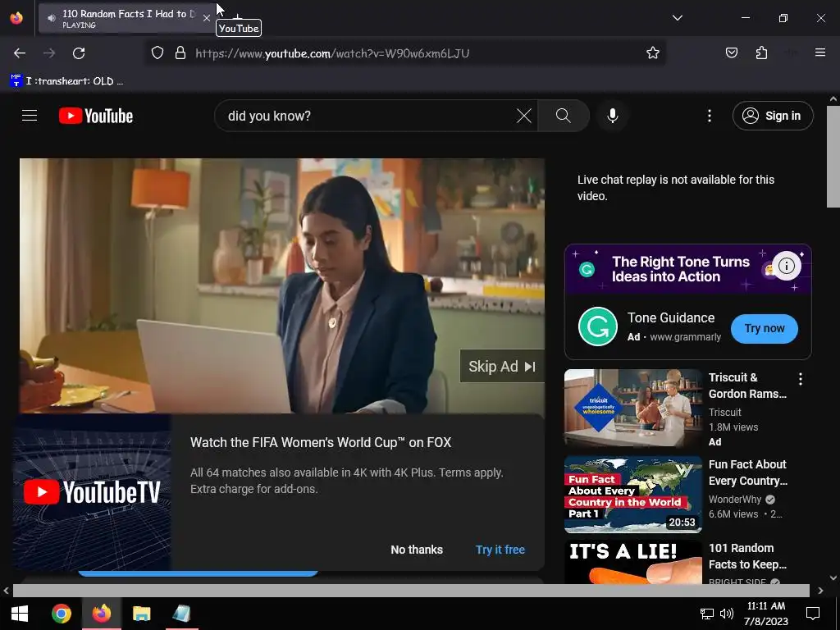The width and height of the screenshot is (840, 630).
Task: Clear the search text with the X
Action: point(524,116)
